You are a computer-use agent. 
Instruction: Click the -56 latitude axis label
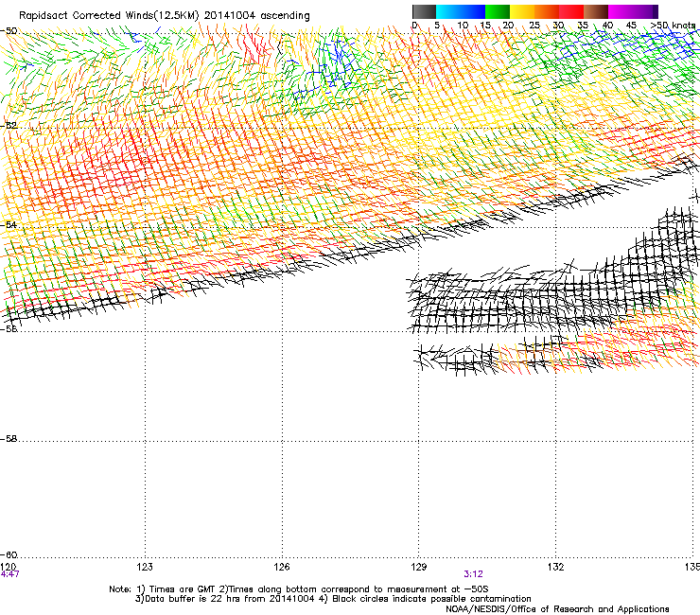pos(9,328)
